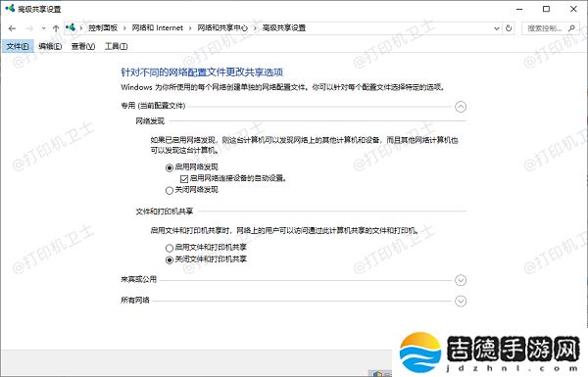Image resolution: width=588 pixels, height=377 pixels.
Task: Click breadcrumb chevron after 网络和 Internet
Action: [x=190, y=28]
